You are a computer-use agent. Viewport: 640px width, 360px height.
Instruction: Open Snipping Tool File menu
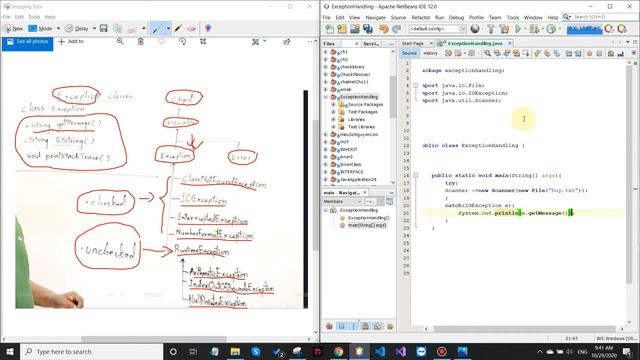click(7, 17)
